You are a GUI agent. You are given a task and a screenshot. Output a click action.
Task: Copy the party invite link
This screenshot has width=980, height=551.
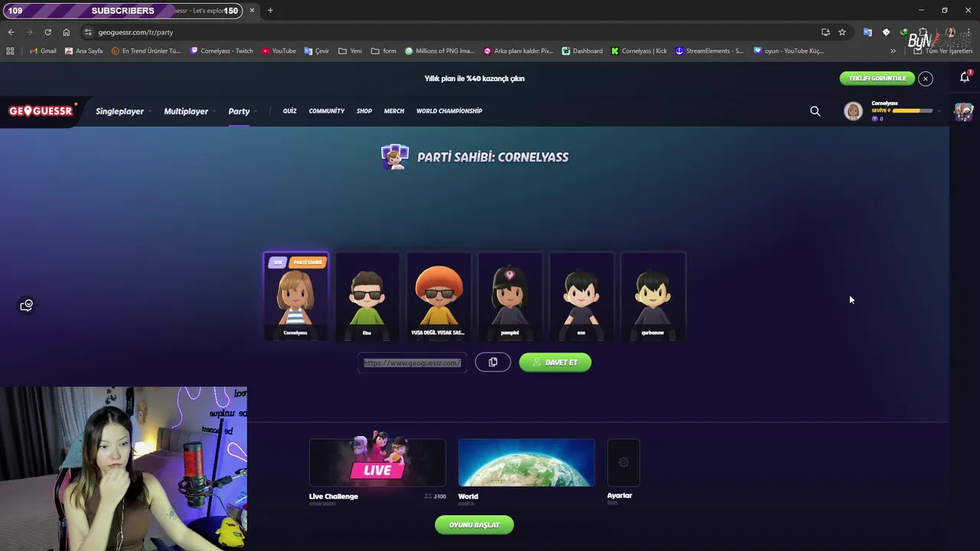(x=493, y=363)
